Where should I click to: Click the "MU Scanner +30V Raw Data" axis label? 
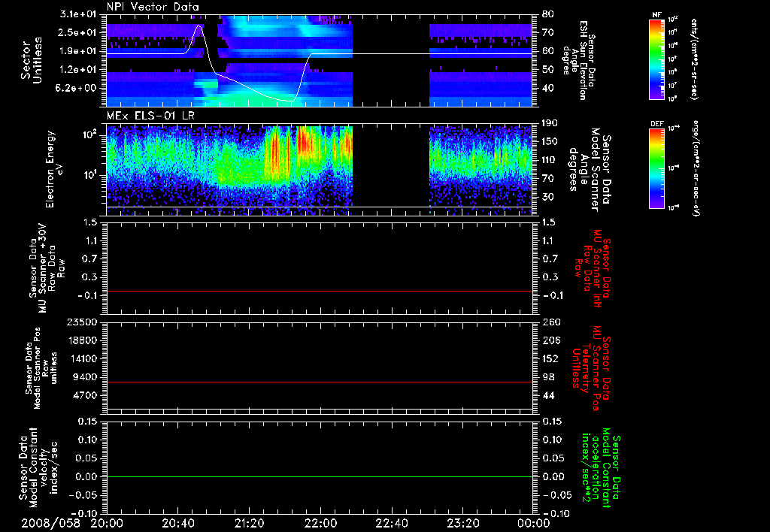pos(47,268)
